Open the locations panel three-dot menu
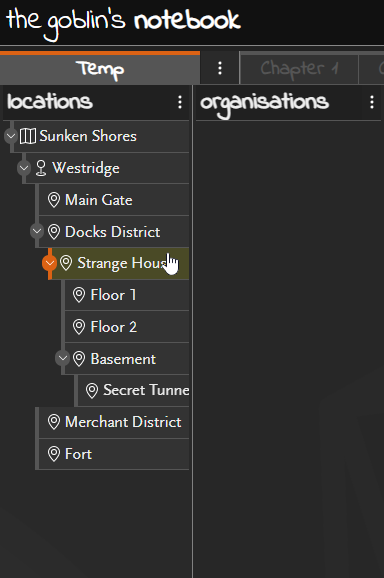384x578 pixels. pyautogui.click(x=180, y=102)
